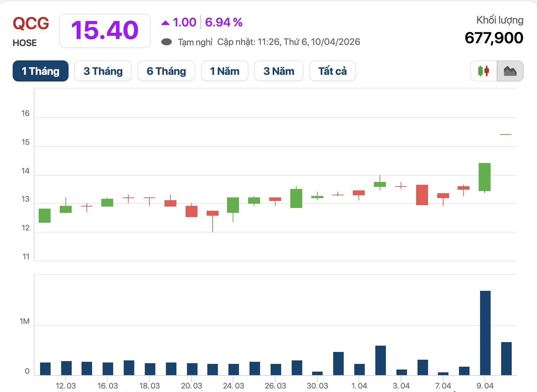Click the 24.03 date axis label
The height and width of the screenshot is (392, 537).
click(233, 386)
